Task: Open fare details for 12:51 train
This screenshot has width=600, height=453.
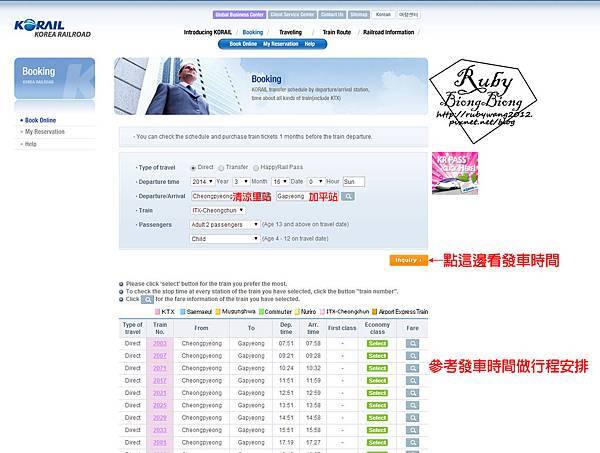Action: point(412,393)
